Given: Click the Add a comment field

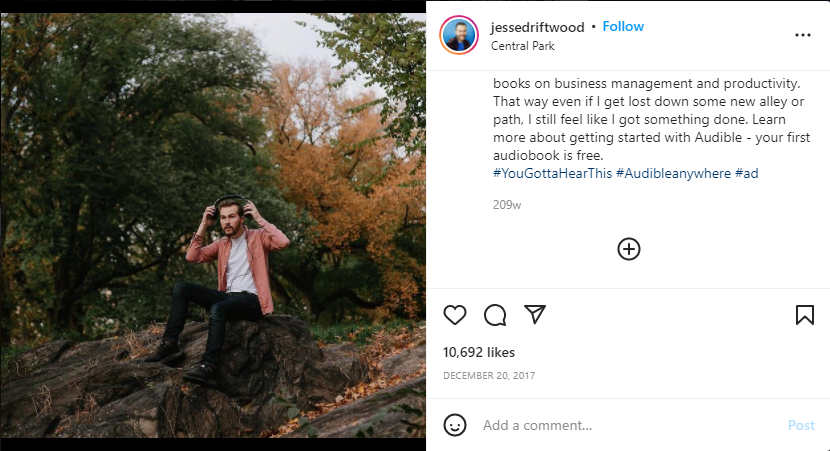Looking at the screenshot, I should click(x=620, y=425).
